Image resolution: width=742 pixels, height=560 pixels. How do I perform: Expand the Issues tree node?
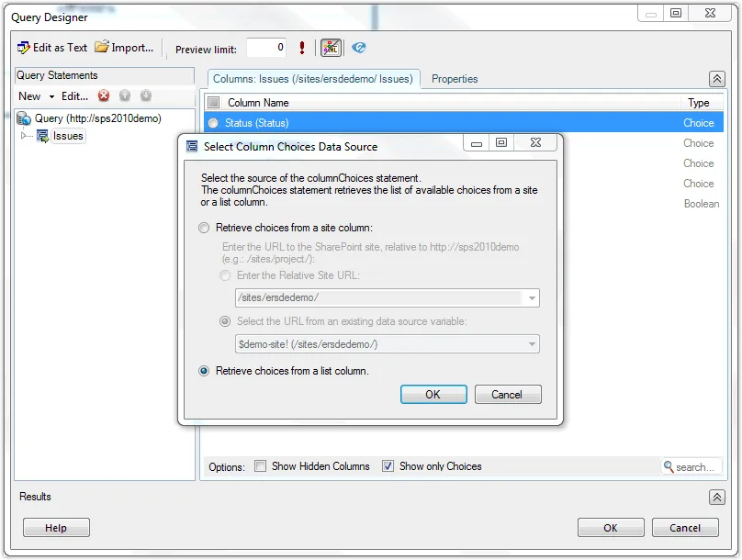click(x=25, y=136)
